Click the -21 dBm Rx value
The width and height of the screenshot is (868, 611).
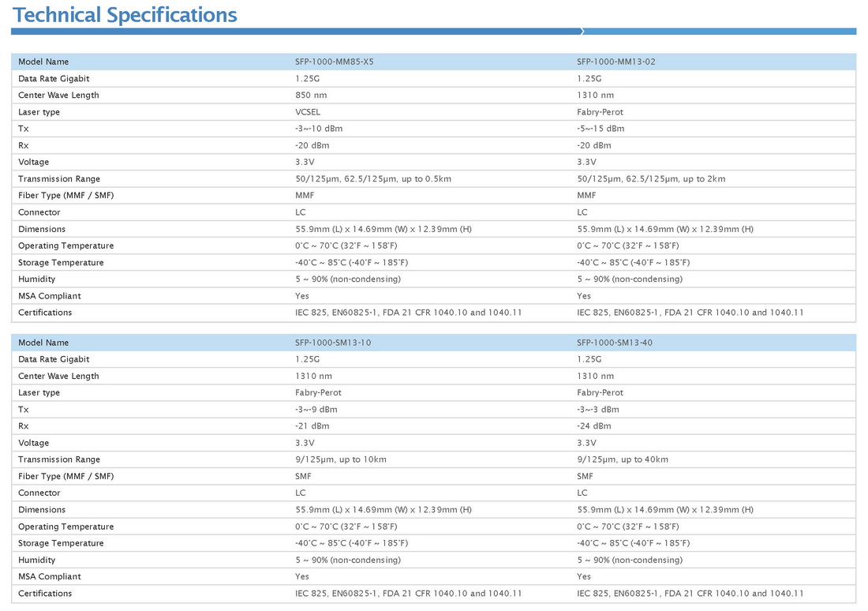[312, 426]
